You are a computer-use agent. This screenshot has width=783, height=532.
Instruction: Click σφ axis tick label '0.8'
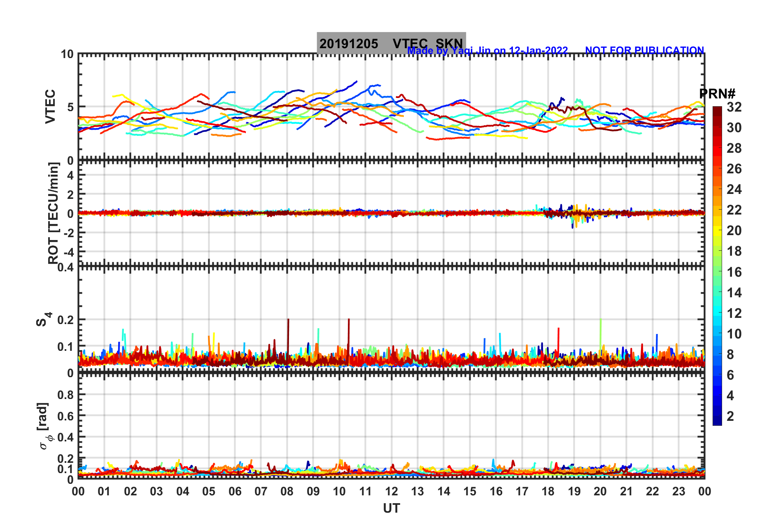[66, 395]
